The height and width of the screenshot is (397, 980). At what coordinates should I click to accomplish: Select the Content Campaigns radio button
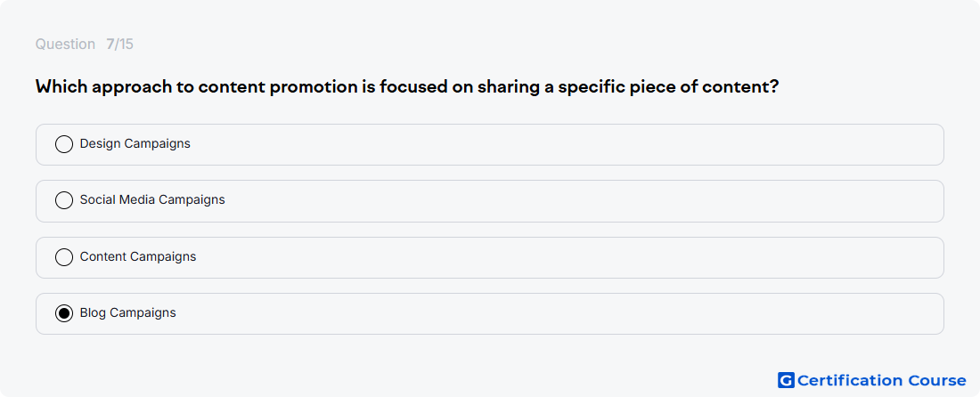(64, 257)
